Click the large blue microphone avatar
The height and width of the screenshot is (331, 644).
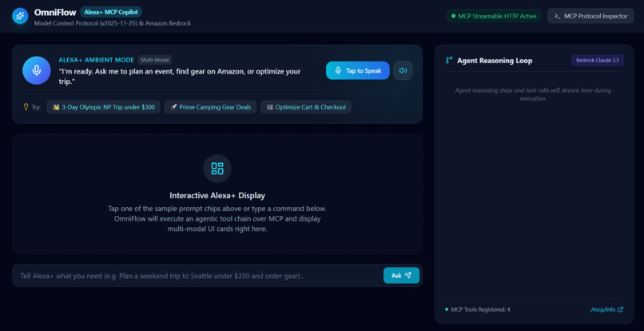pos(37,70)
